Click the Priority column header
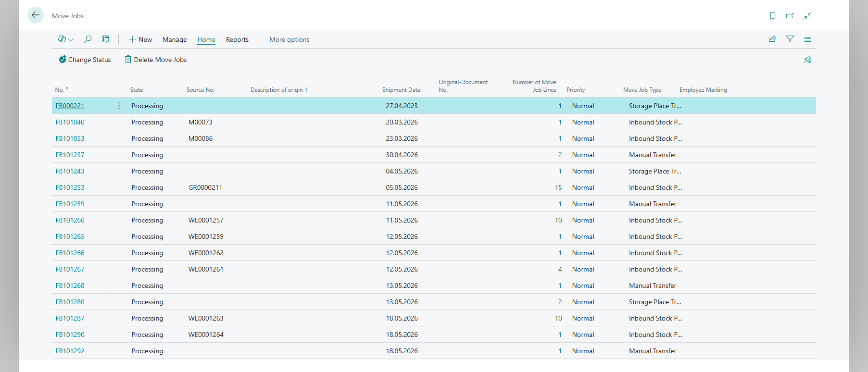868x372 pixels. point(576,90)
